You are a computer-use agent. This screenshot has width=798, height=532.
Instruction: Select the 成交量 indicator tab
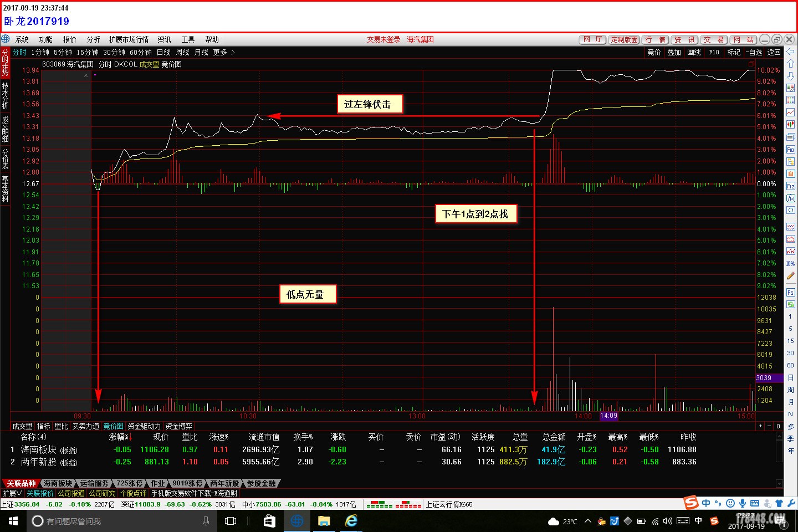[23, 426]
